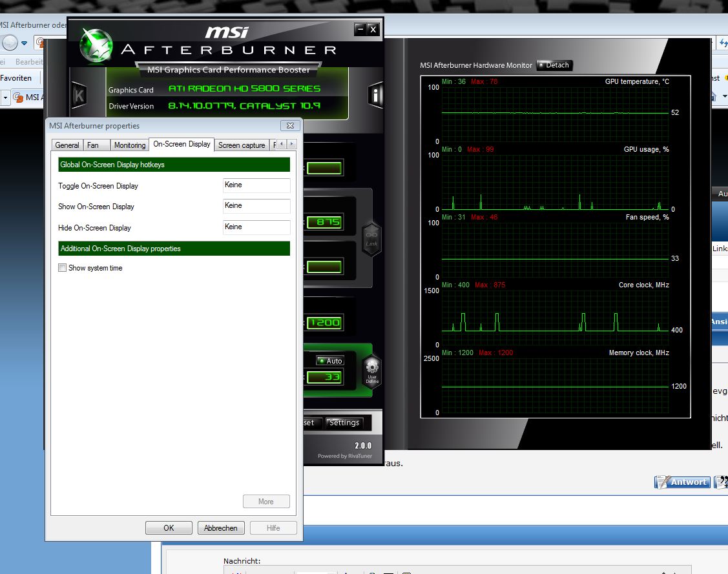Open the Screen capture tab
Screen dimensions: 728x574
point(242,145)
